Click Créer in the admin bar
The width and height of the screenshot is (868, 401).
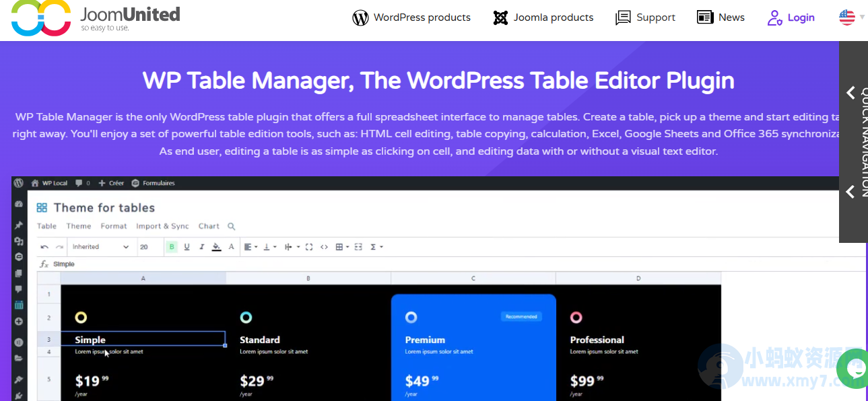[111, 183]
